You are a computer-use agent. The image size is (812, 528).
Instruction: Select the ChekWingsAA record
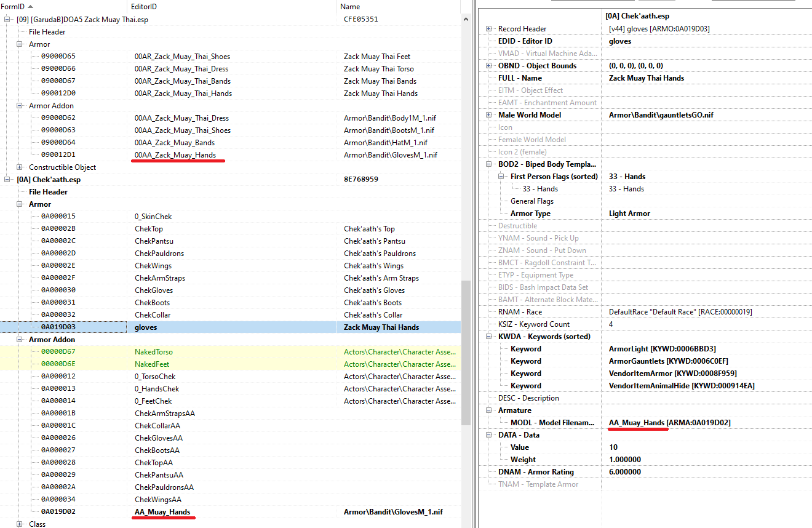(230, 500)
